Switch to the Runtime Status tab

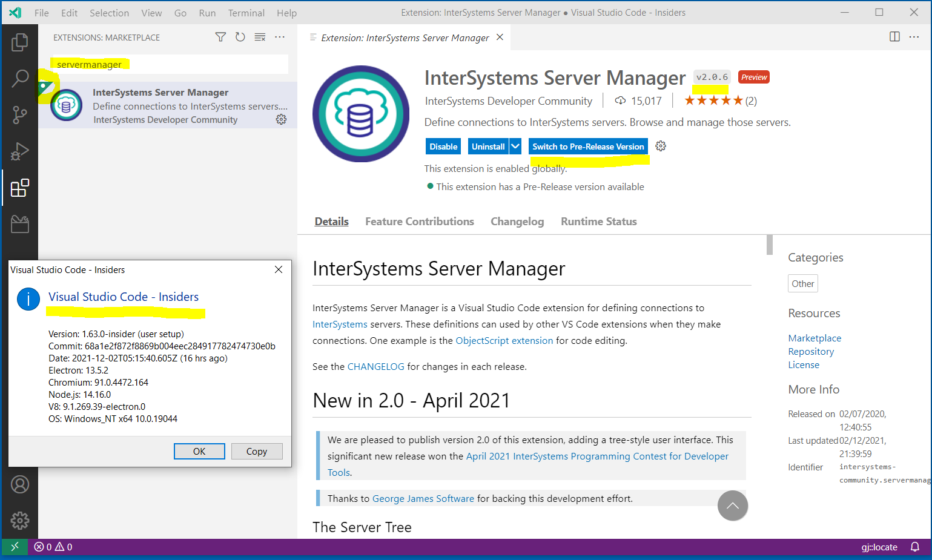[x=599, y=222]
